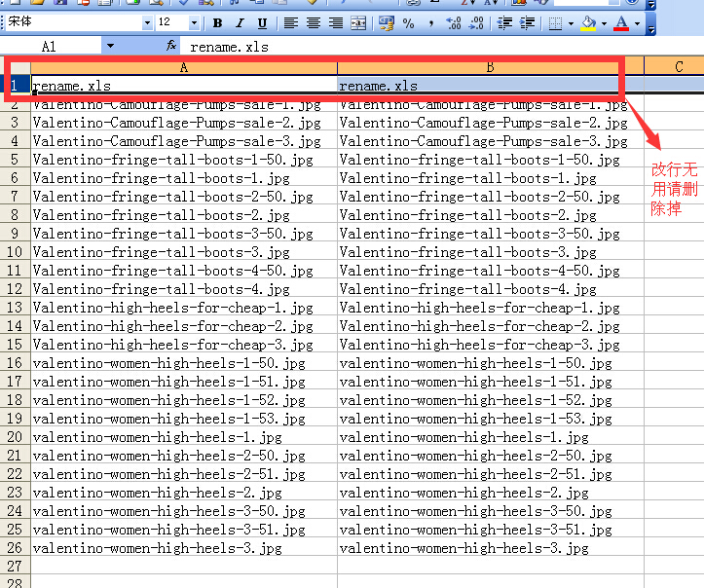Select B20 valentino-women-high-heels-1.jpg
Image resolution: width=704 pixels, height=588 pixels.
click(491, 437)
